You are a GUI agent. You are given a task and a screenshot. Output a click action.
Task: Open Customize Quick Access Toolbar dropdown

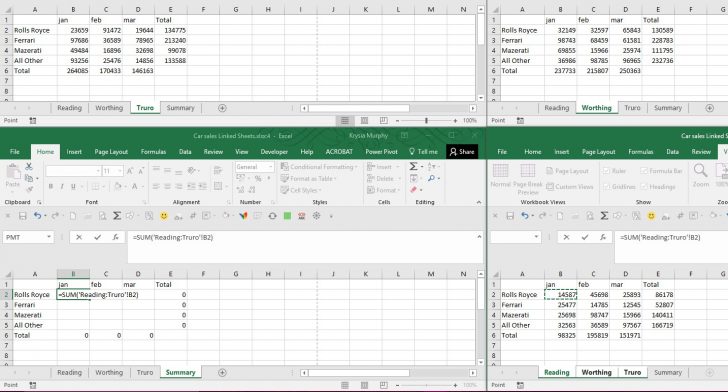point(331,216)
